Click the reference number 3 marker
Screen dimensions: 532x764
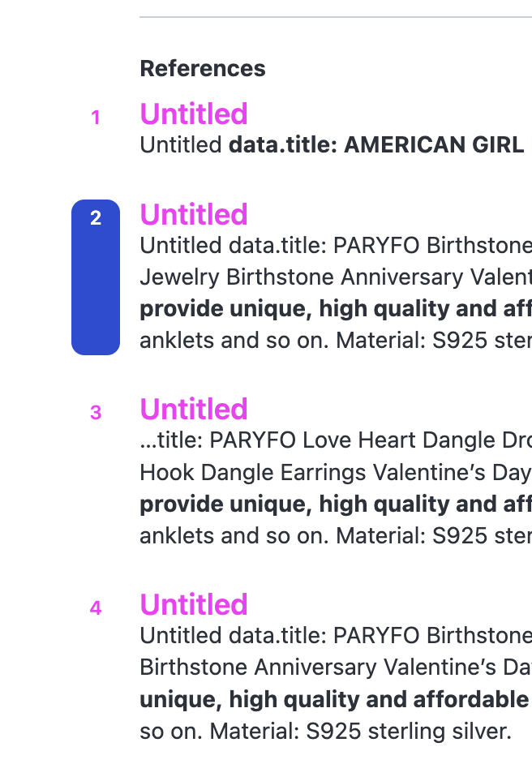coord(96,413)
